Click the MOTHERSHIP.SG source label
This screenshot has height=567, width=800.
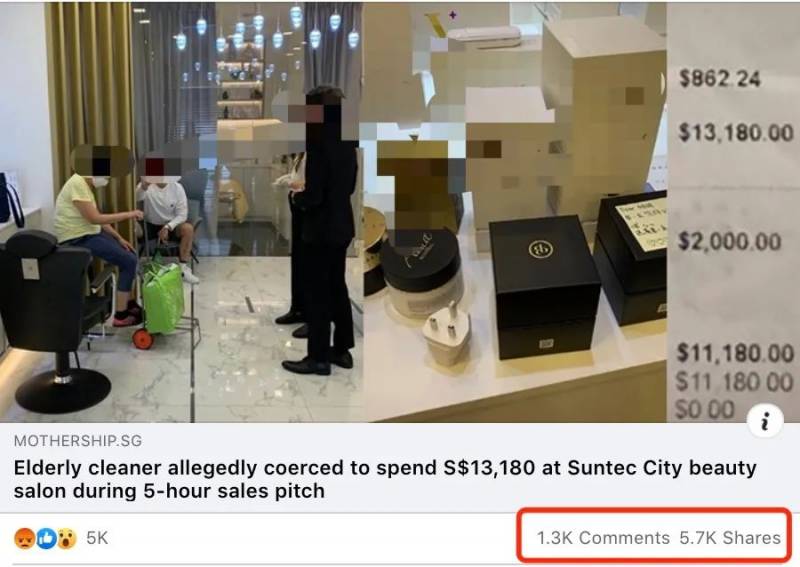[x=78, y=441]
